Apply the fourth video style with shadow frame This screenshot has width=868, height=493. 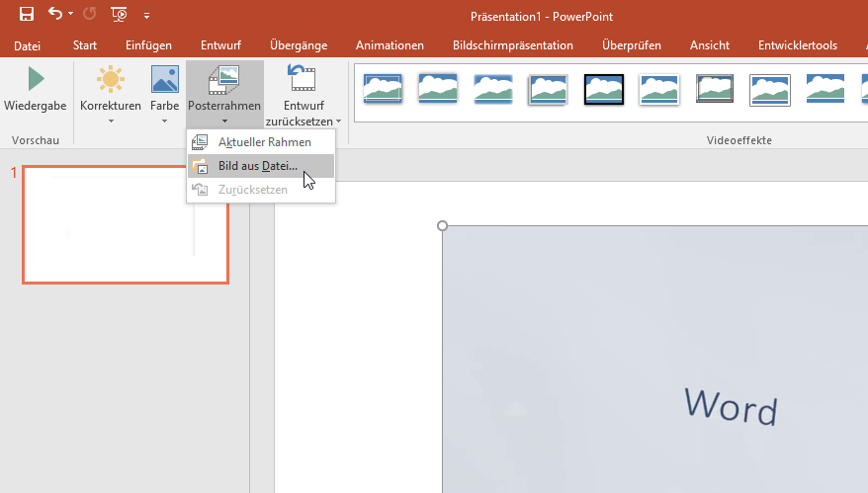click(548, 89)
